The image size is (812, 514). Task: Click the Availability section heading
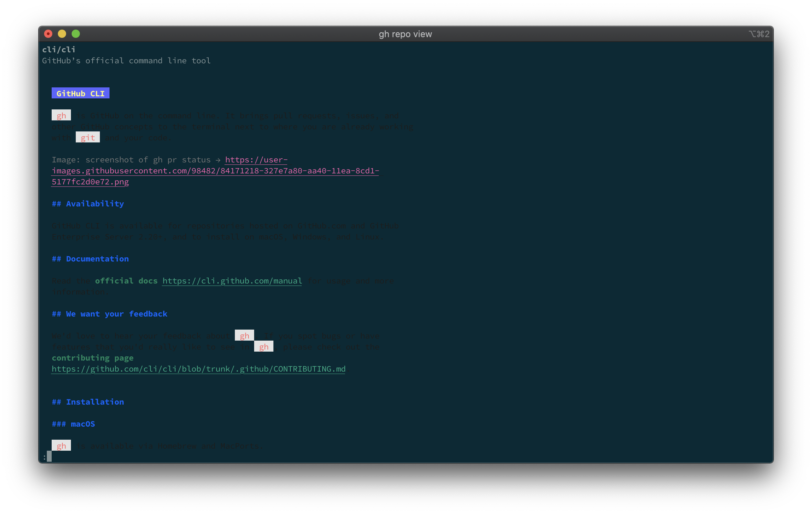tap(88, 204)
